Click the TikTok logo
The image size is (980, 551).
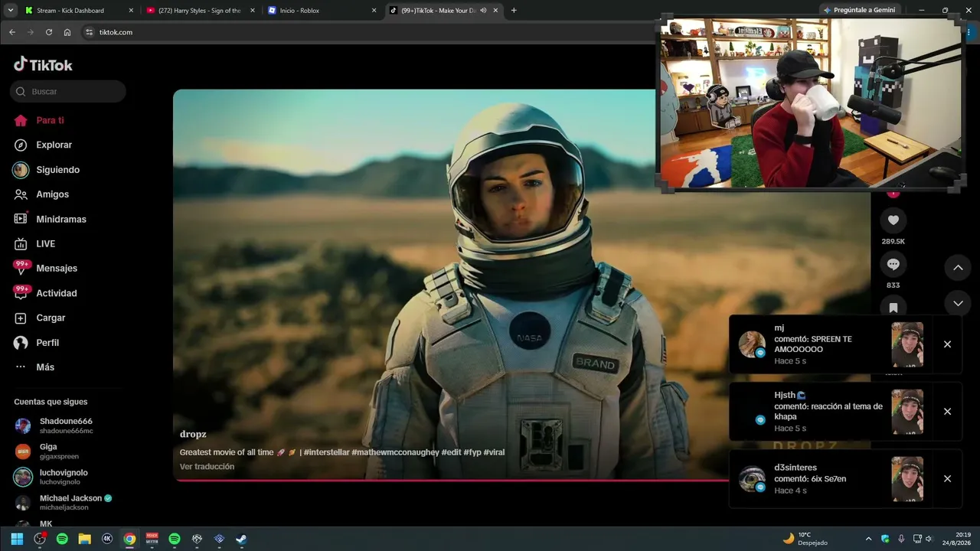pos(43,64)
